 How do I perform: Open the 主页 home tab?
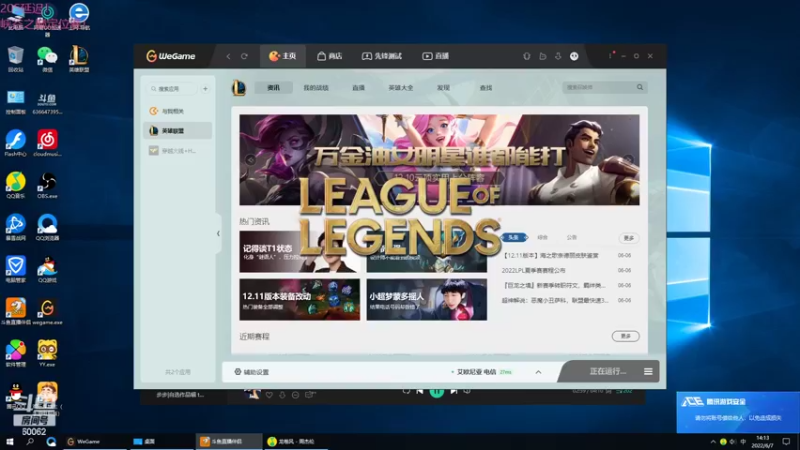(283, 56)
